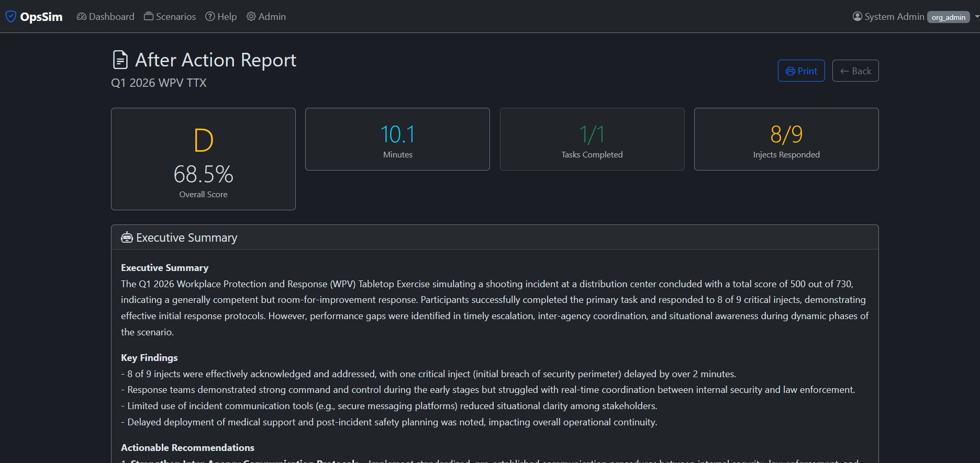Go Back from the report

pos(855,71)
